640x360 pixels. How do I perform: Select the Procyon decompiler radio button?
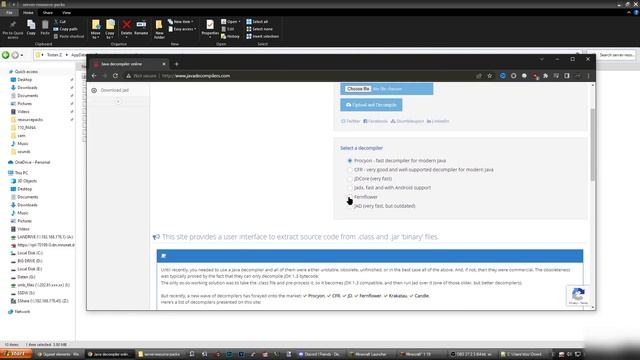(x=350, y=161)
